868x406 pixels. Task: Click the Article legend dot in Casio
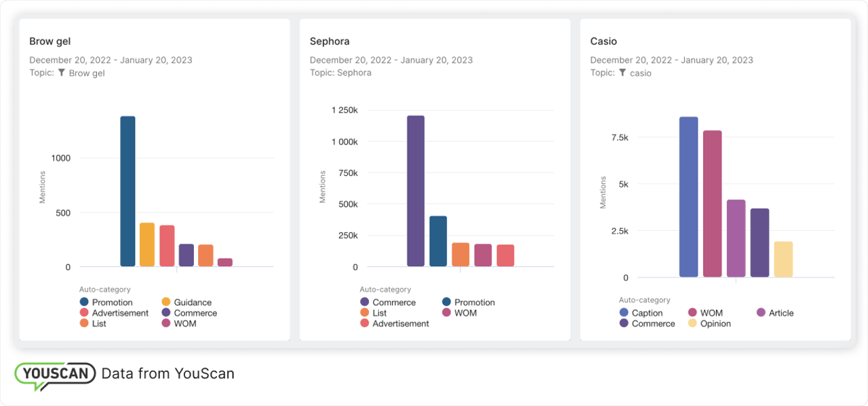pyautogui.click(x=762, y=313)
